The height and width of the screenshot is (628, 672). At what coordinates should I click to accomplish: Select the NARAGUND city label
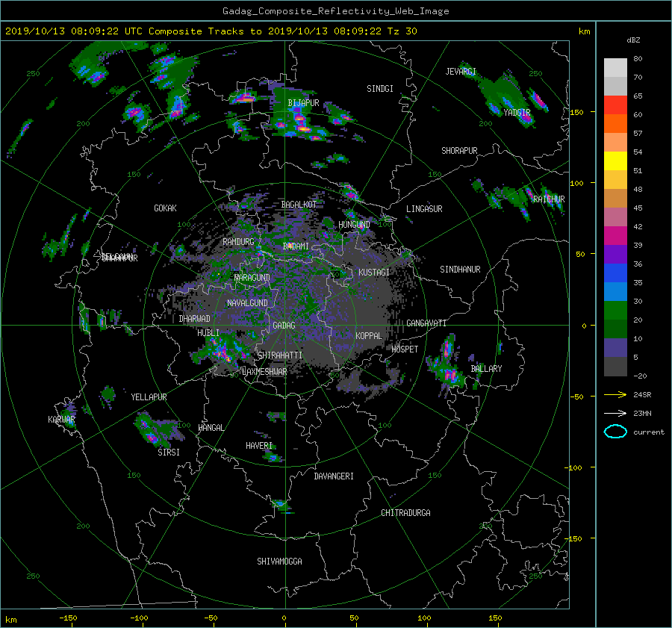[x=252, y=278]
